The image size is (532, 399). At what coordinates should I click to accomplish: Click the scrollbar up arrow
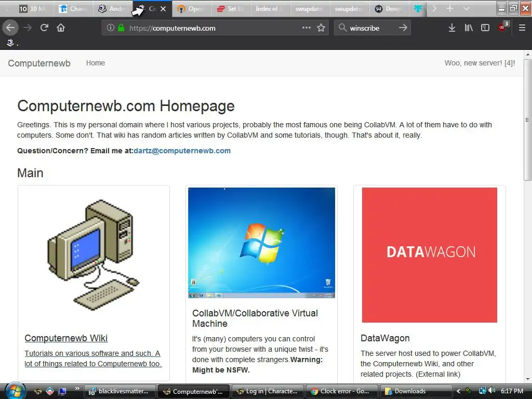[527, 54]
